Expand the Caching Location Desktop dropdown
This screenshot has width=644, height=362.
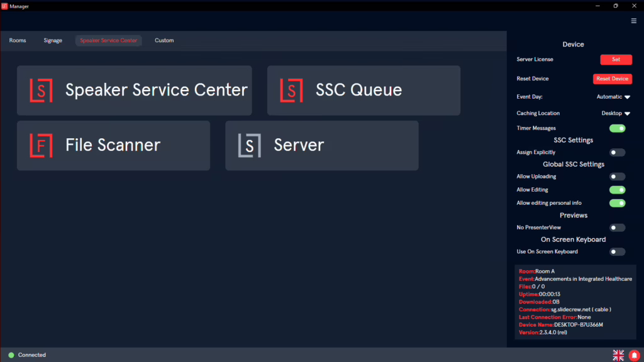[x=616, y=113]
